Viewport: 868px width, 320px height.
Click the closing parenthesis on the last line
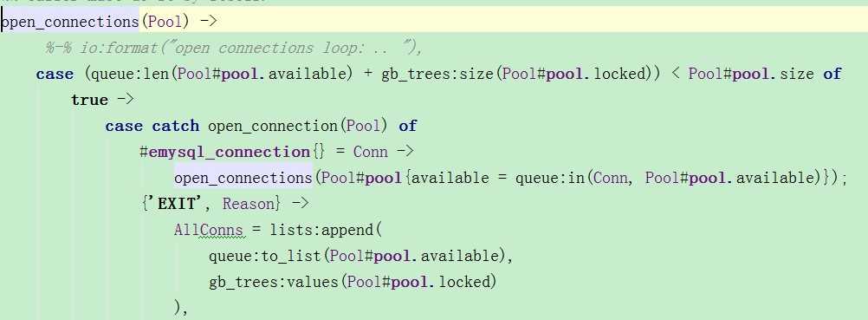point(177,307)
